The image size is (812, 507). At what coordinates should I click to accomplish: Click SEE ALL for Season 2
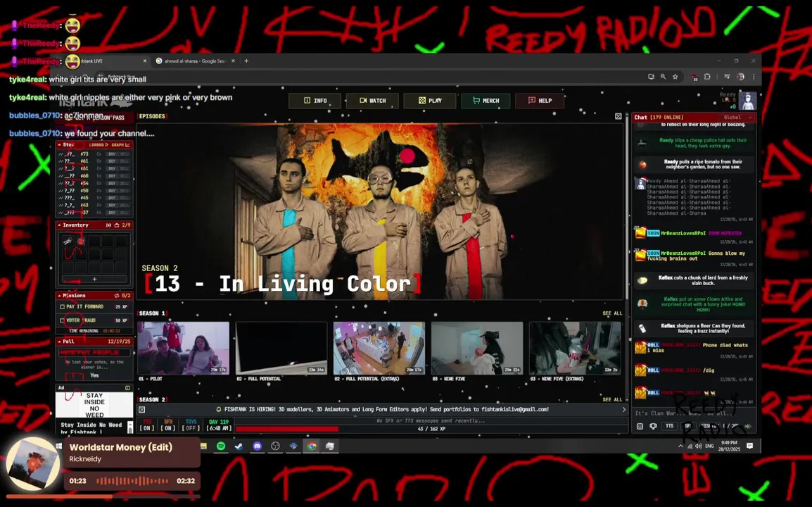click(612, 400)
